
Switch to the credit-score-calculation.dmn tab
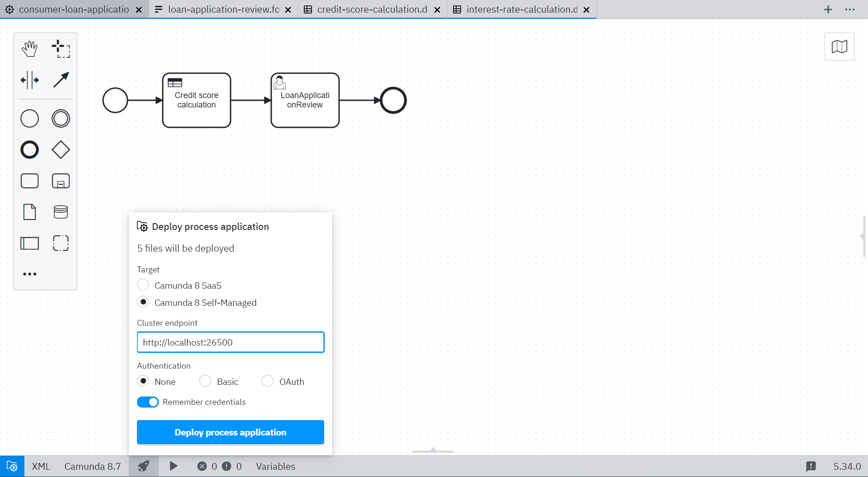(x=372, y=9)
